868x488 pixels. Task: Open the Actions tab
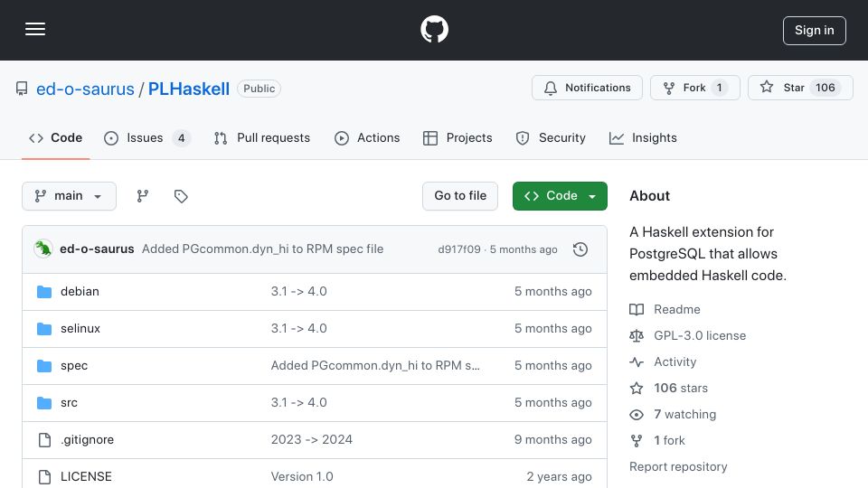367,137
